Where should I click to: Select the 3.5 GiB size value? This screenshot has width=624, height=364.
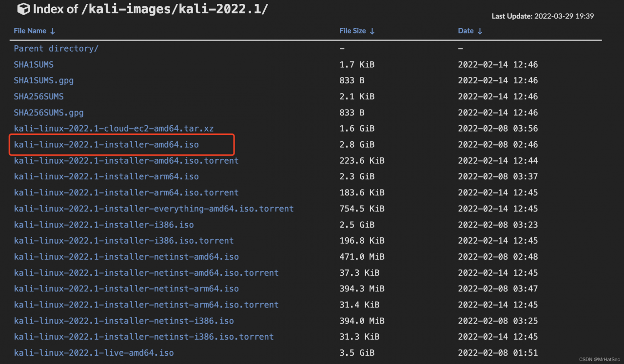[x=357, y=353]
